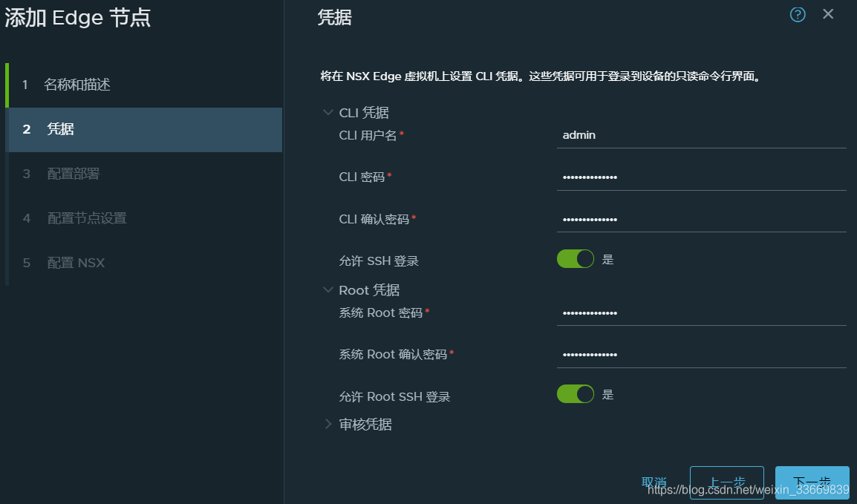Go back with 上一步 button

[726, 482]
